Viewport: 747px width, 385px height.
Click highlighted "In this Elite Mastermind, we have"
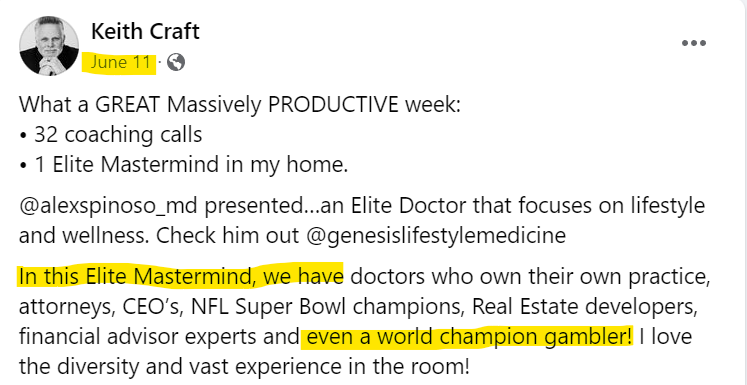(181, 277)
